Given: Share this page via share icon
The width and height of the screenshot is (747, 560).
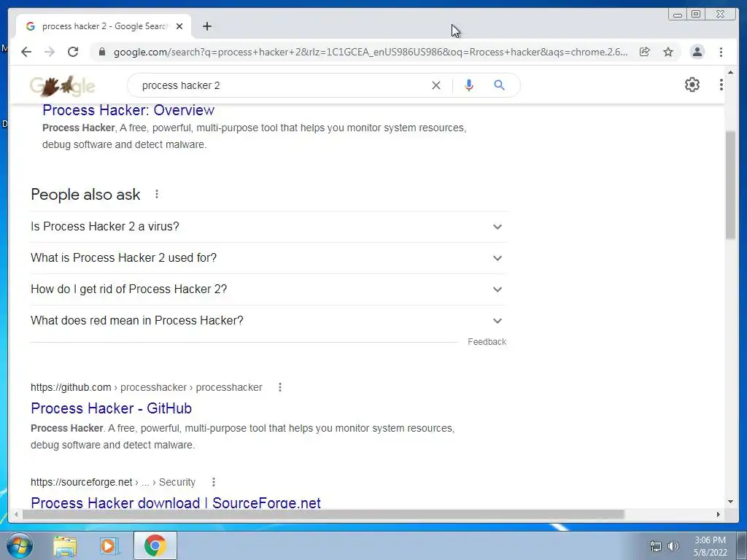Looking at the screenshot, I should [645, 52].
